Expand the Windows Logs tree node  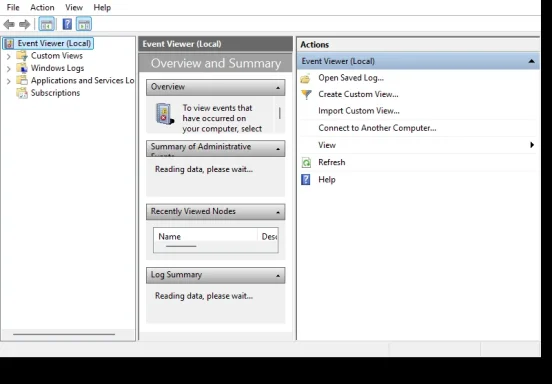coord(9,68)
